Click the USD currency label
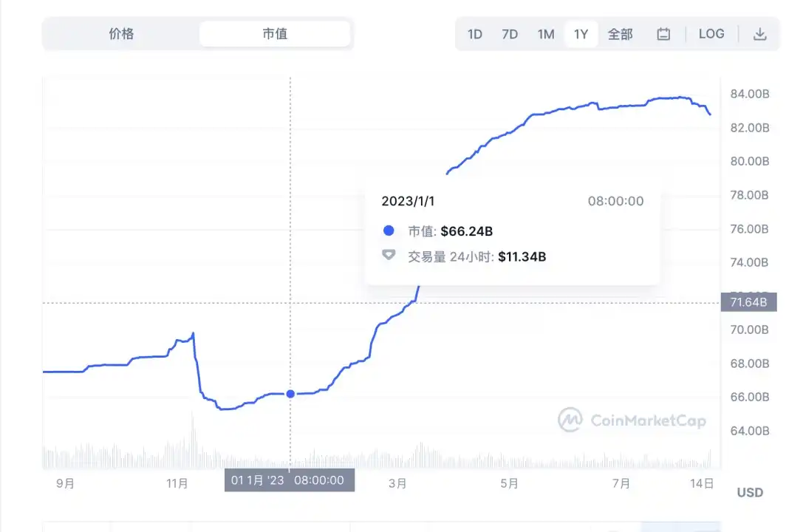This screenshot has width=786, height=532. [751, 492]
